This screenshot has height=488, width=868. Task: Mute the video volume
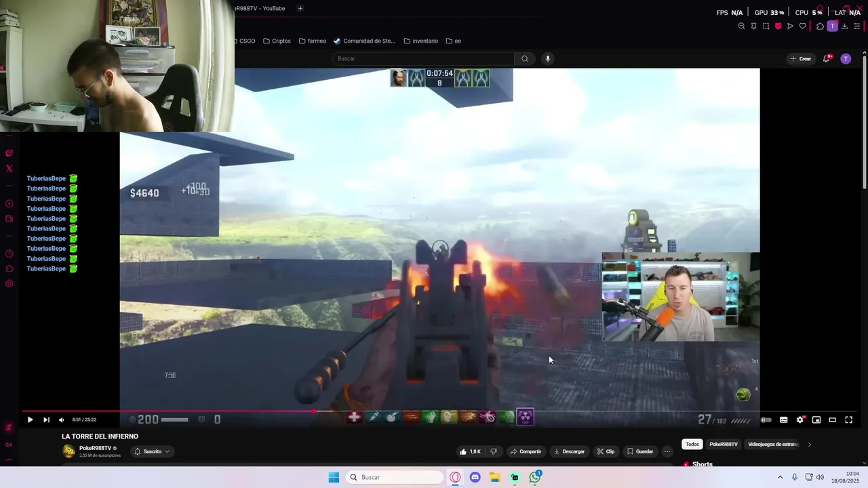(x=61, y=420)
